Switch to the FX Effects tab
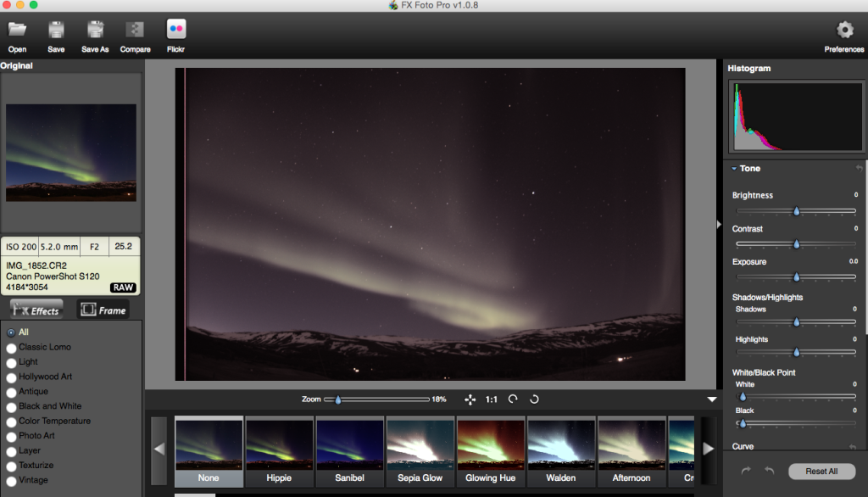 [x=36, y=310]
